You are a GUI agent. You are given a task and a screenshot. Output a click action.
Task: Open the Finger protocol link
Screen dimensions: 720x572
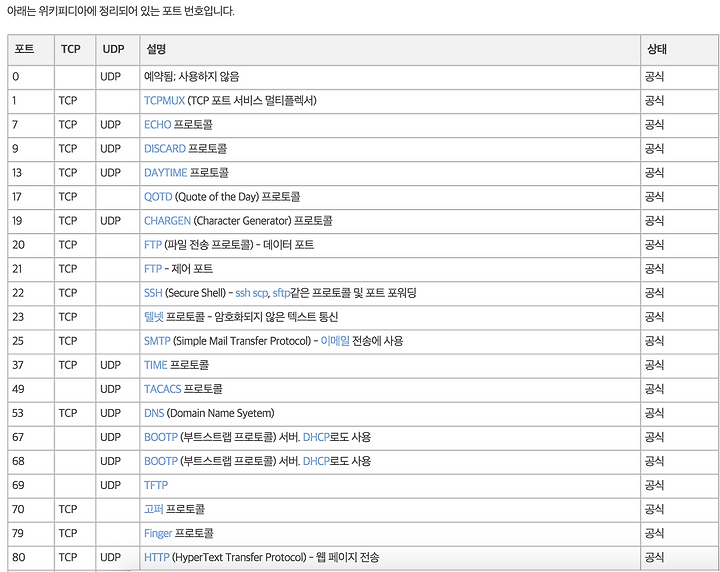point(158,533)
